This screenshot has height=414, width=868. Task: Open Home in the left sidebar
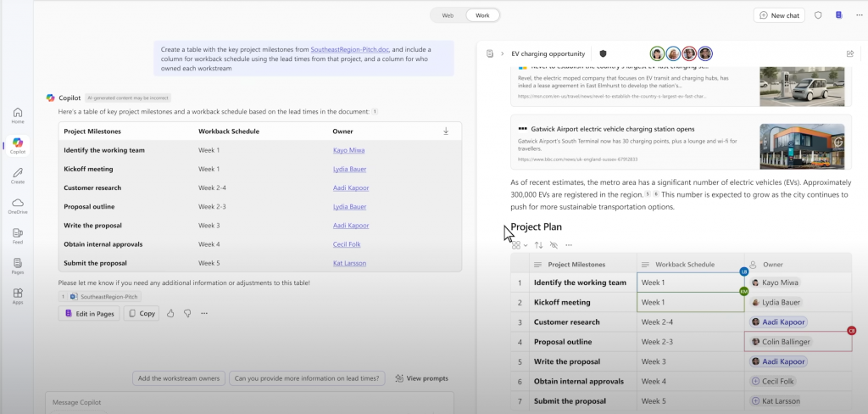18,115
